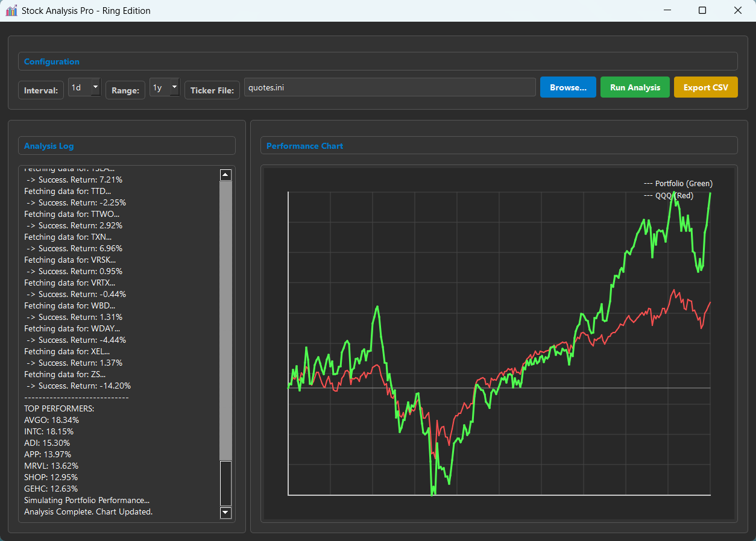This screenshot has width=756, height=541.
Task: Click the Browse... button
Action: click(567, 87)
